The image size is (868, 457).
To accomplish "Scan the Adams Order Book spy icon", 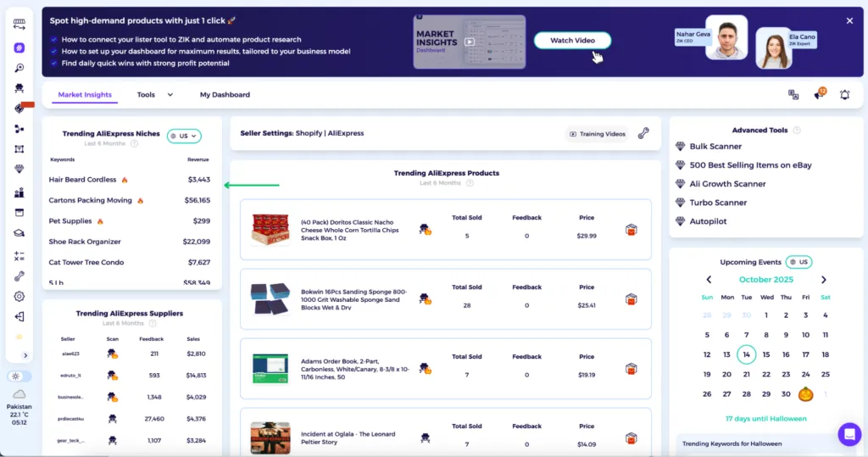I will (426, 368).
